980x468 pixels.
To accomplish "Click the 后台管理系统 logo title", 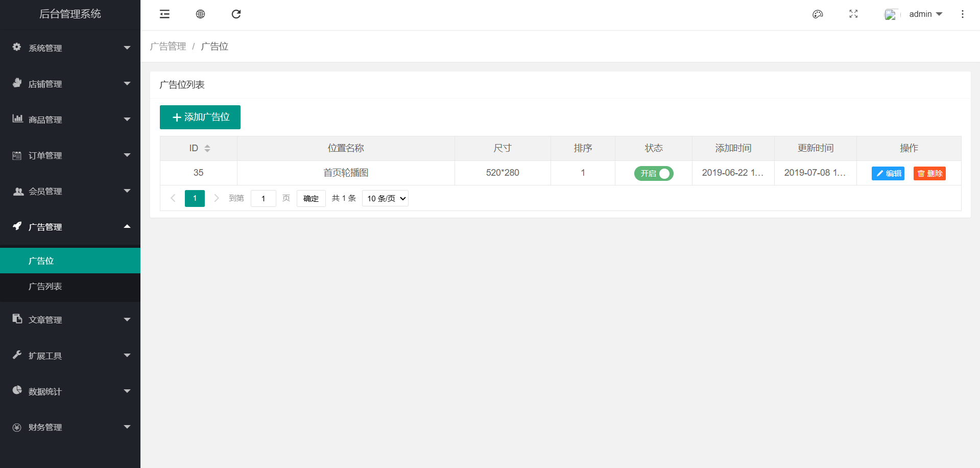I will (x=70, y=14).
